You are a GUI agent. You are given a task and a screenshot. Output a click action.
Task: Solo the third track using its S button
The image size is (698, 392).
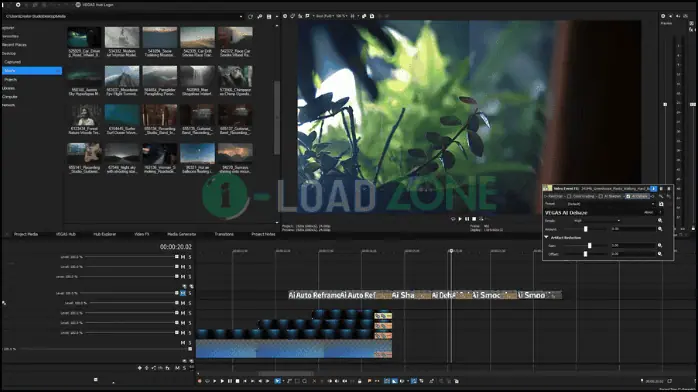click(x=190, y=276)
